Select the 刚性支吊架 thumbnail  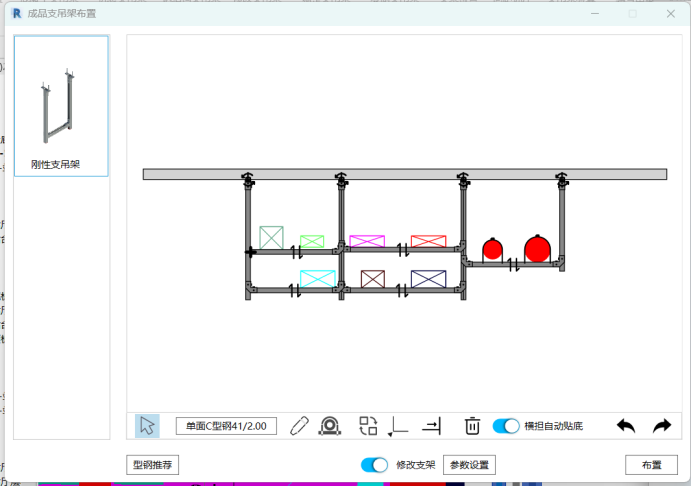[x=61, y=106]
